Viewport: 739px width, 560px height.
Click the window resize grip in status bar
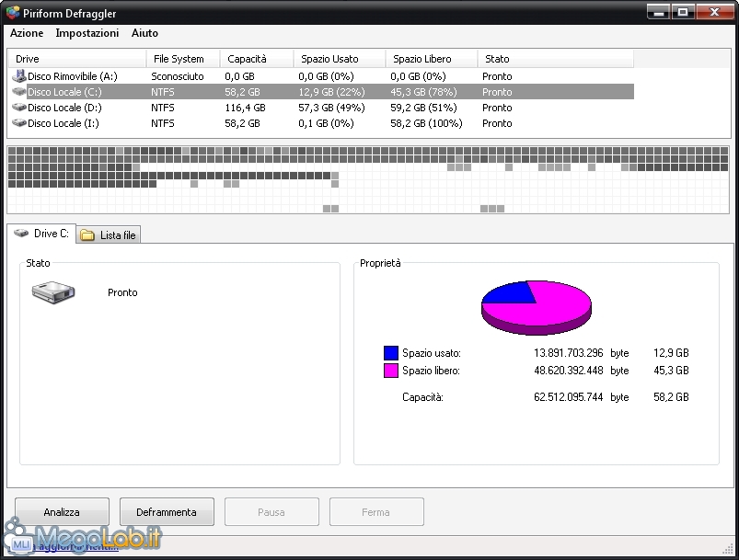coord(729,548)
